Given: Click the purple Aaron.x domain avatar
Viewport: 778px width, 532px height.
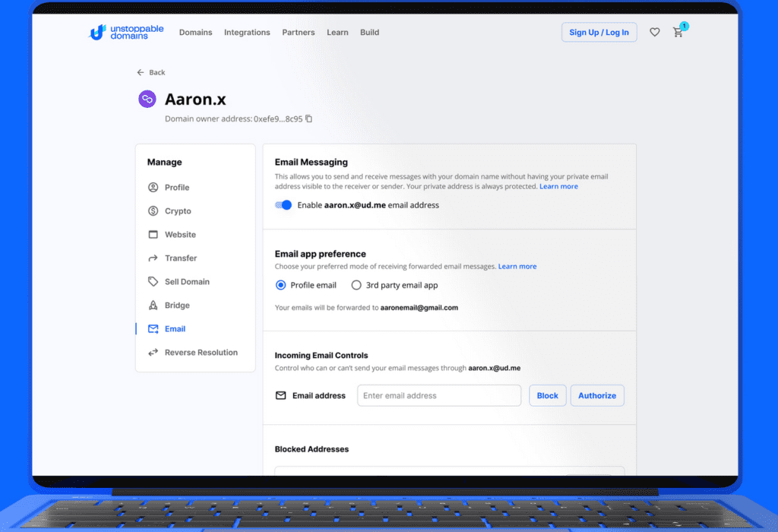Looking at the screenshot, I should click(x=147, y=100).
